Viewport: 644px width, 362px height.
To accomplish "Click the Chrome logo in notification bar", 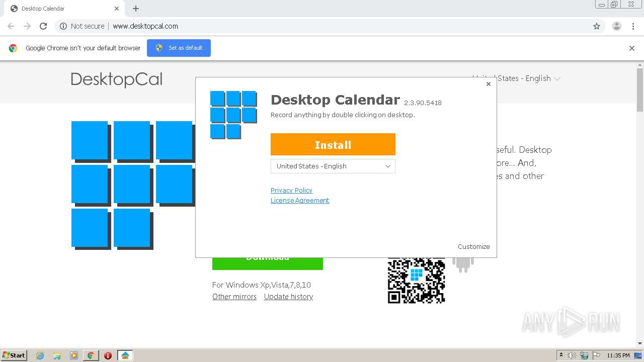I will tap(13, 48).
